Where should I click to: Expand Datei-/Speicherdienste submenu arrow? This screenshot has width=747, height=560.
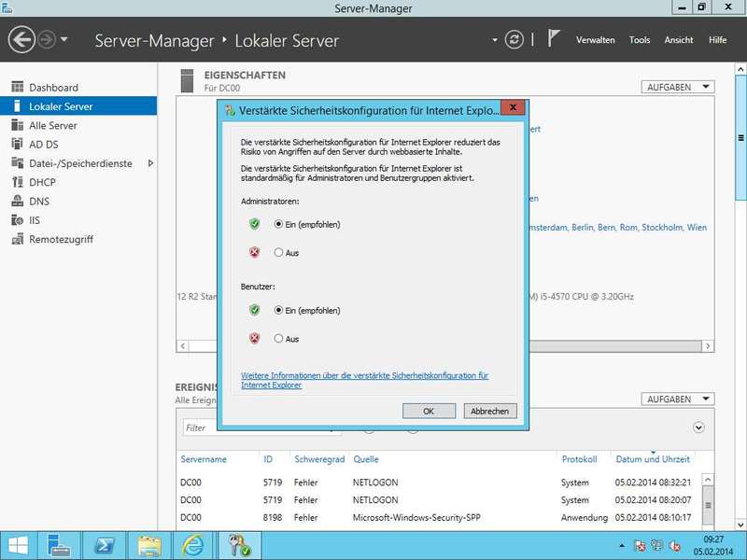pyautogui.click(x=150, y=163)
